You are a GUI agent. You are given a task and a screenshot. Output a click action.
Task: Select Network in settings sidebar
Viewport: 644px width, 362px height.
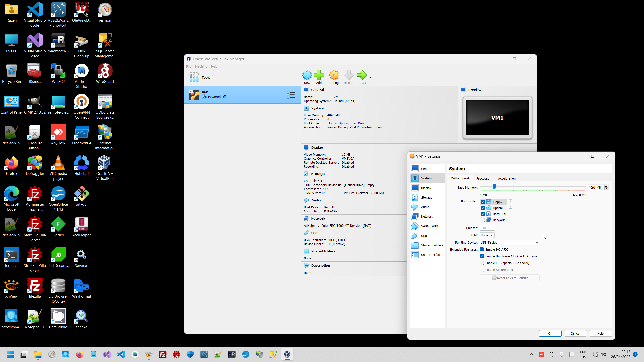tap(427, 216)
